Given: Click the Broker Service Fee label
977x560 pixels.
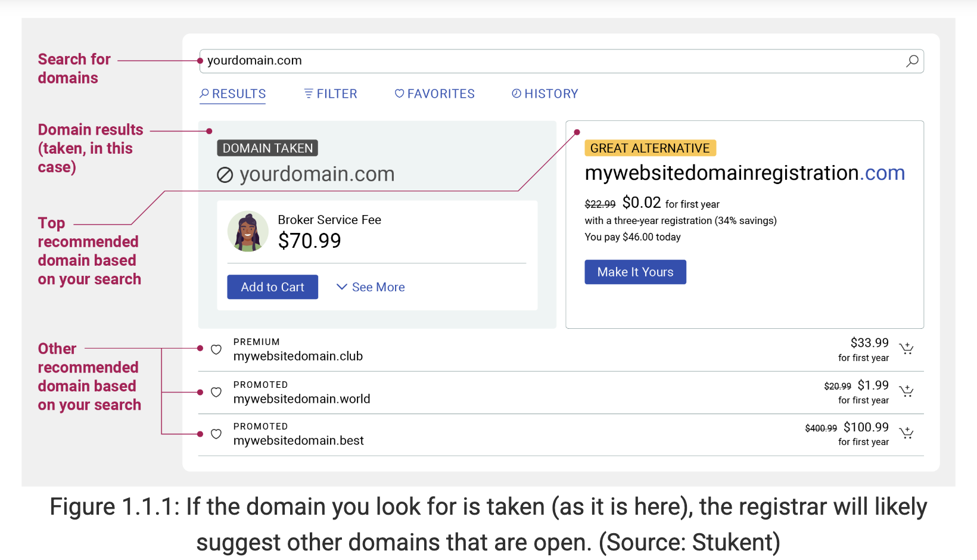Looking at the screenshot, I should click(329, 220).
